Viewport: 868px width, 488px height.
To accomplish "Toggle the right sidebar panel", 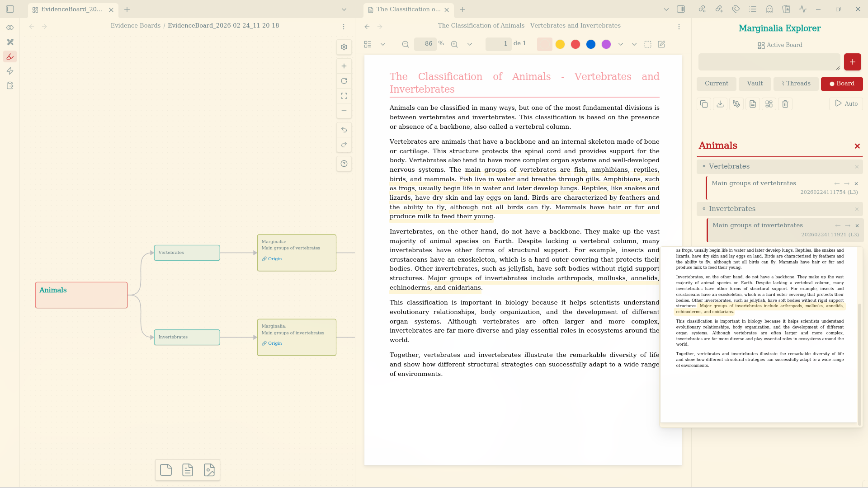I will [x=681, y=9].
